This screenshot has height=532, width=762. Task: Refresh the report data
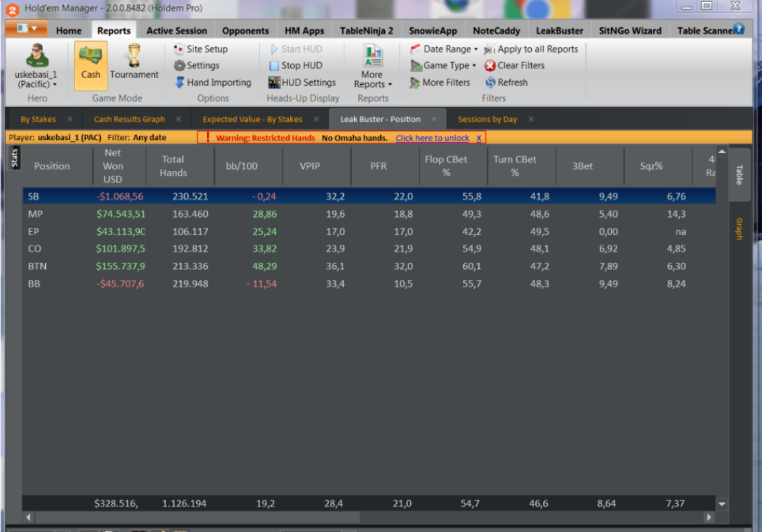pos(506,82)
